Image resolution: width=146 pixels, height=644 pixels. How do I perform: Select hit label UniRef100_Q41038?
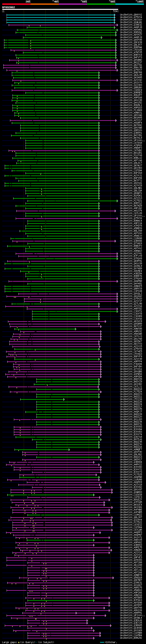131,100
